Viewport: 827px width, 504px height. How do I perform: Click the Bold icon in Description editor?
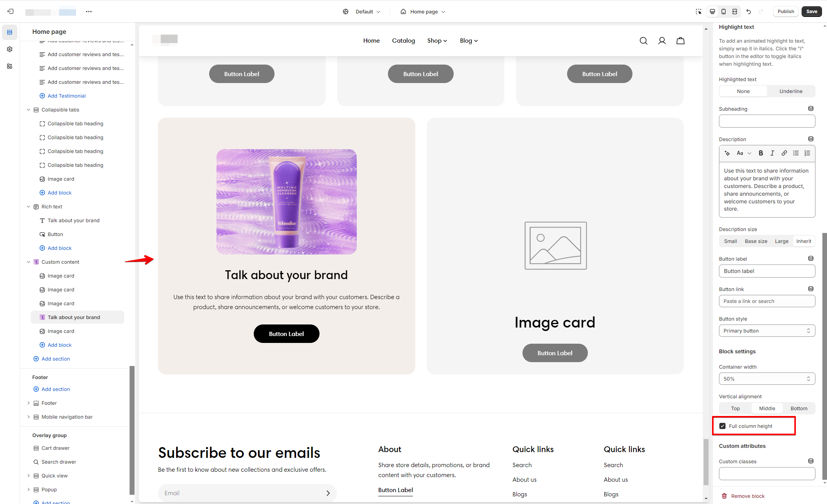coord(760,153)
